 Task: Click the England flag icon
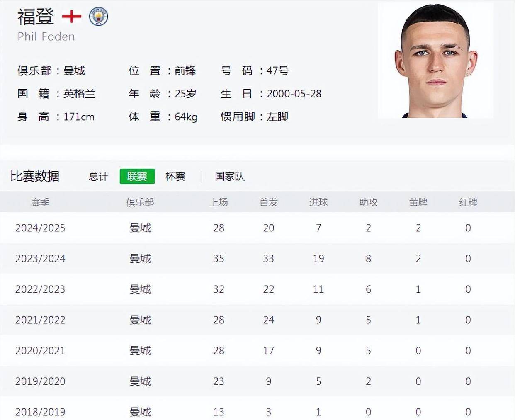click(72, 17)
